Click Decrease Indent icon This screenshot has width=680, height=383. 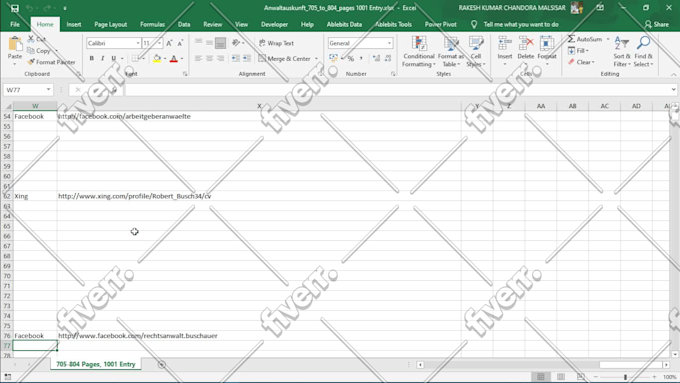235,58
